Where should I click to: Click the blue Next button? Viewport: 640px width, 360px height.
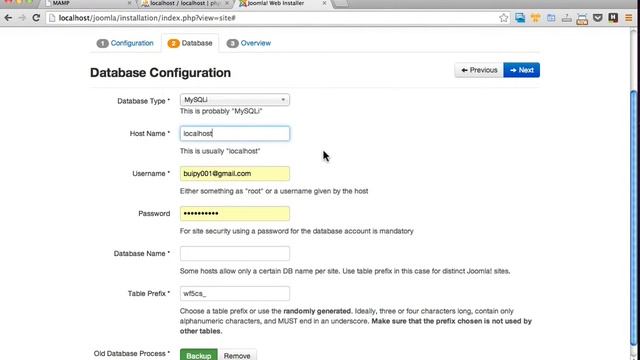point(522,70)
